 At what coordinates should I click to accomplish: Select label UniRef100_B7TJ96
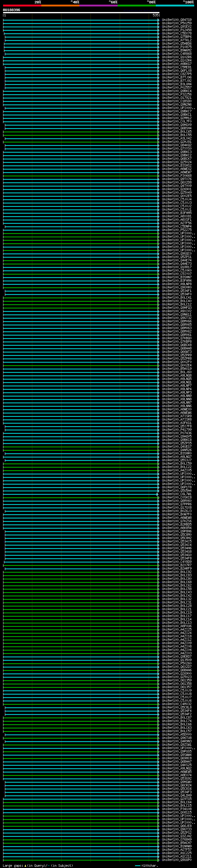[x=176, y=78]
